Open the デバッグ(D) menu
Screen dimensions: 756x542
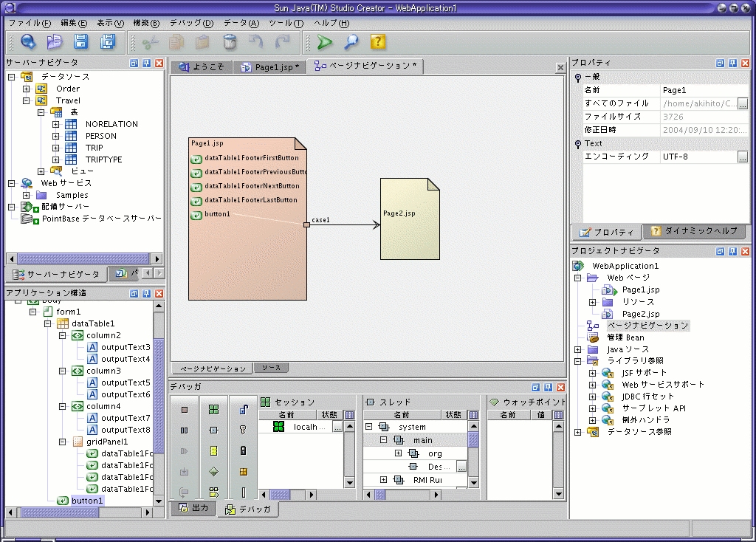191,23
